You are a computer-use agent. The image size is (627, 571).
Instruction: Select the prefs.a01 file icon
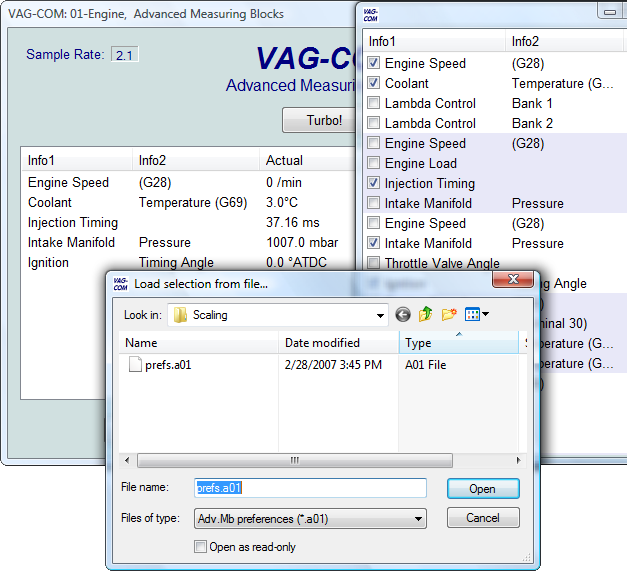[x=135, y=364]
